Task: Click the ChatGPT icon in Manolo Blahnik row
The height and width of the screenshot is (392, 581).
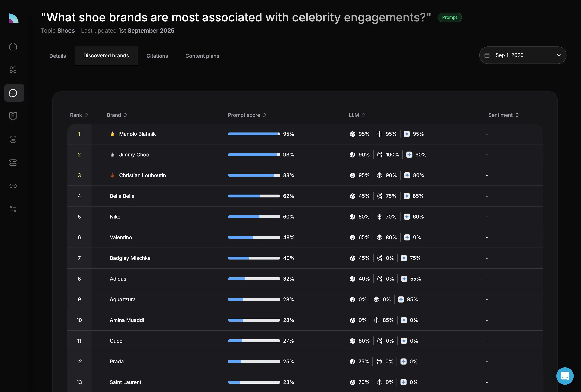Action: coord(352,134)
